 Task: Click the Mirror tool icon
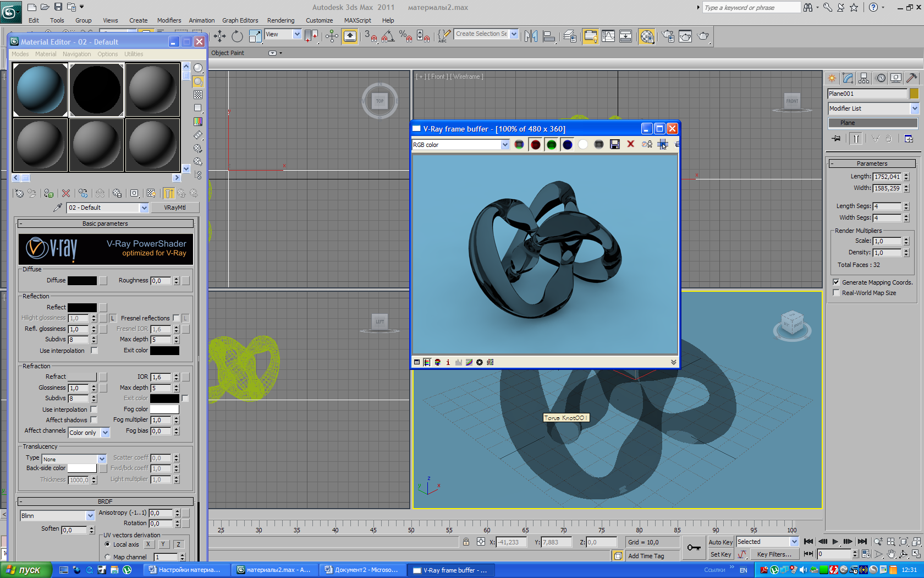click(x=531, y=36)
